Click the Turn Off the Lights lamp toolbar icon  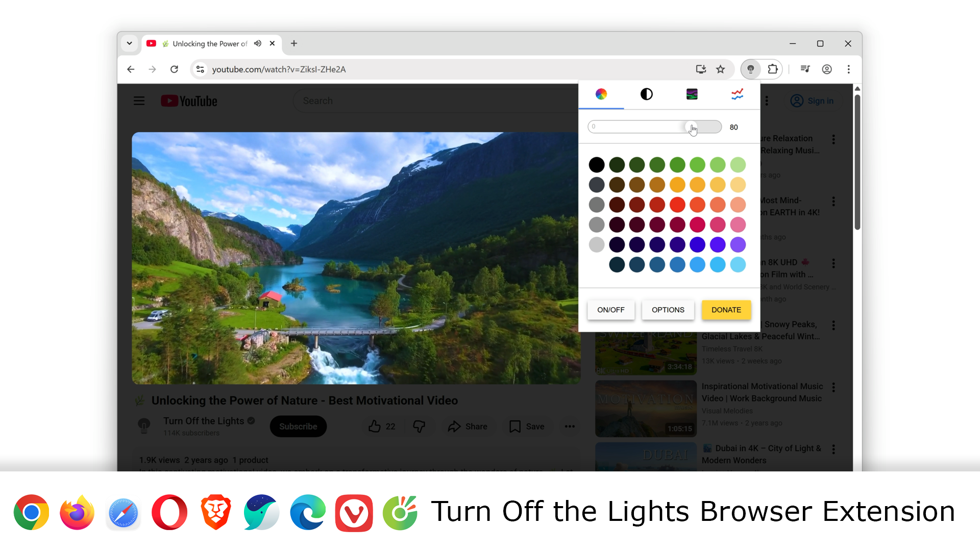(750, 69)
